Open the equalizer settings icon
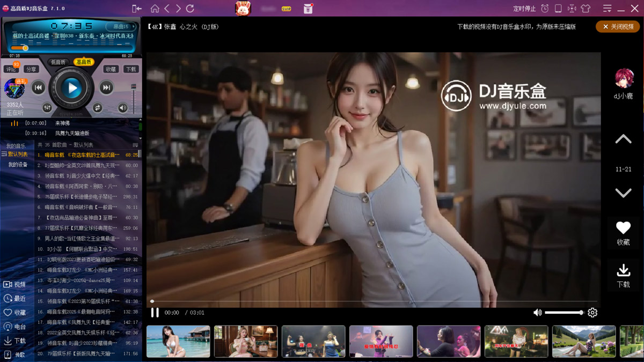 [47, 108]
